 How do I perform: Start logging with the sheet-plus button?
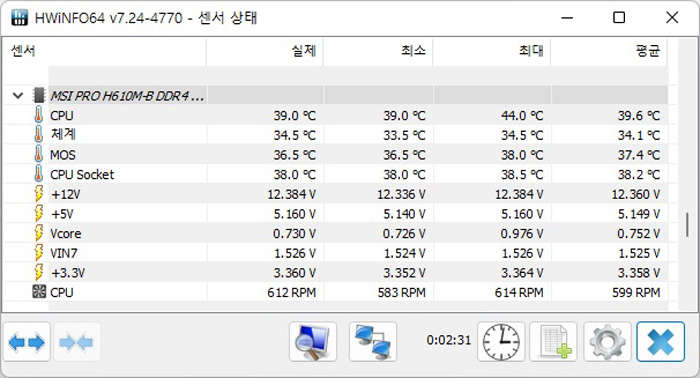[x=554, y=342]
